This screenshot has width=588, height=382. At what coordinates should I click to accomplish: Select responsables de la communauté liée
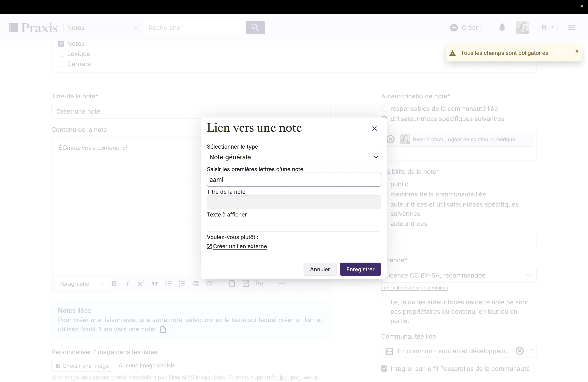[384, 109]
